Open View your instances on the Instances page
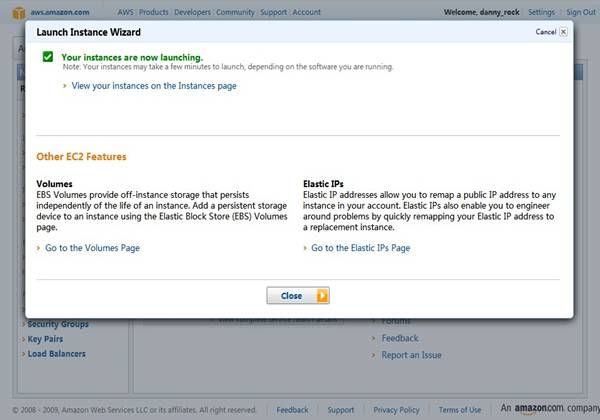The height and width of the screenshot is (420, 600). (154, 86)
